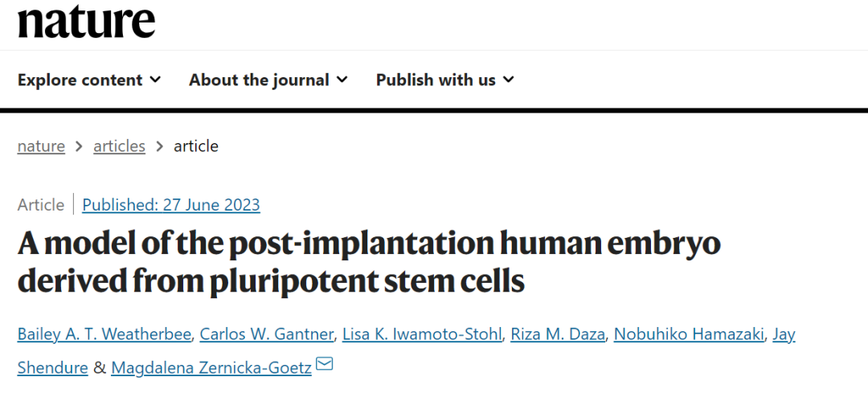Click the current 'article' breadcrumb text
868x393 pixels.
tap(196, 146)
